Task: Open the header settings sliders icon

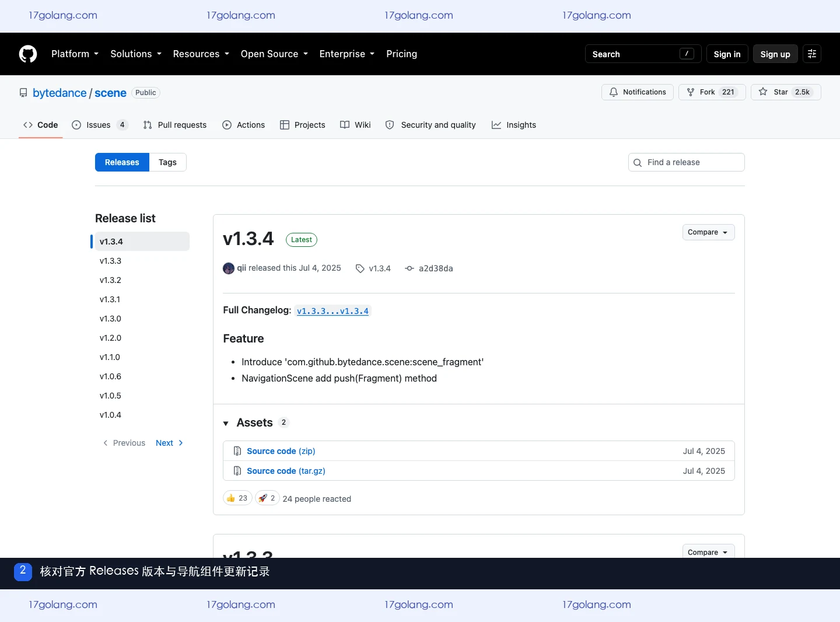Action: pos(812,54)
